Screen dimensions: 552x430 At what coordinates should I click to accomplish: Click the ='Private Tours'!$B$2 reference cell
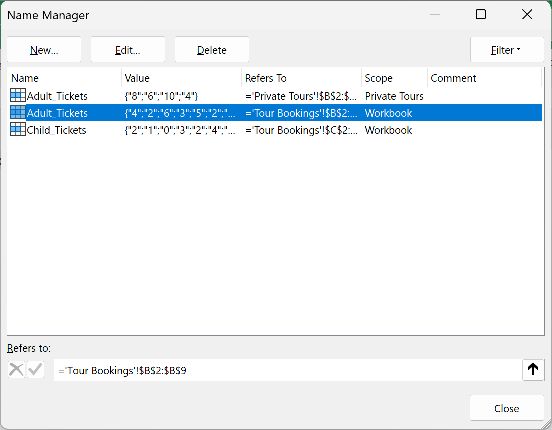click(301, 96)
